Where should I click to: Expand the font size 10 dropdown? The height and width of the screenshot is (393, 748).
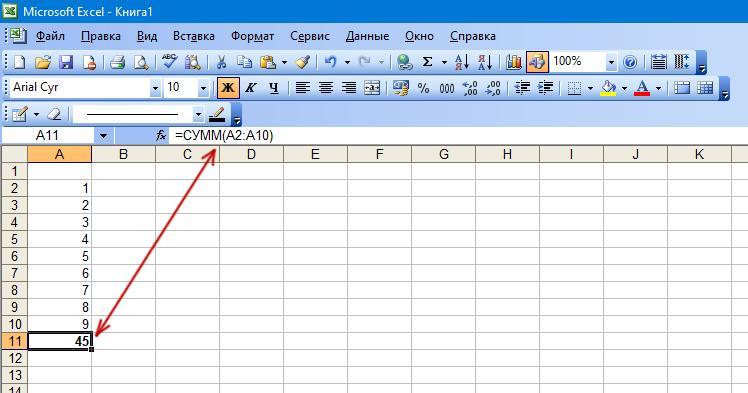point(203,88)
